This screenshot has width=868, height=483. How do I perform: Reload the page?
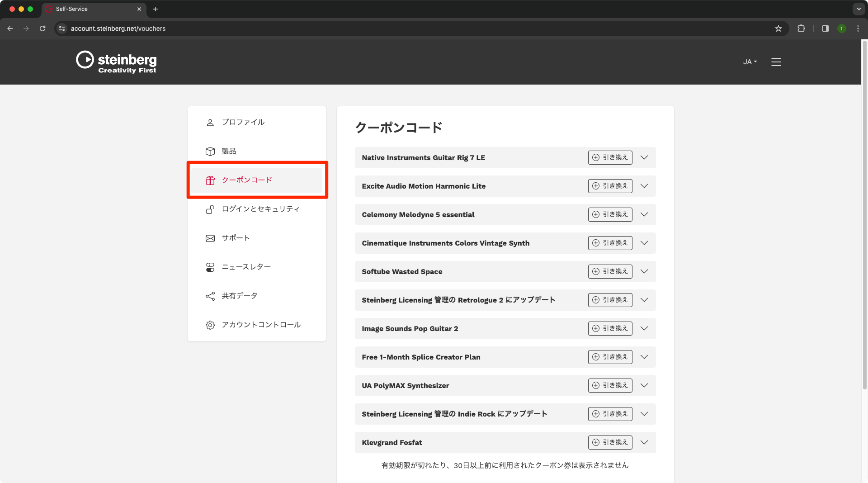point(42,28)
